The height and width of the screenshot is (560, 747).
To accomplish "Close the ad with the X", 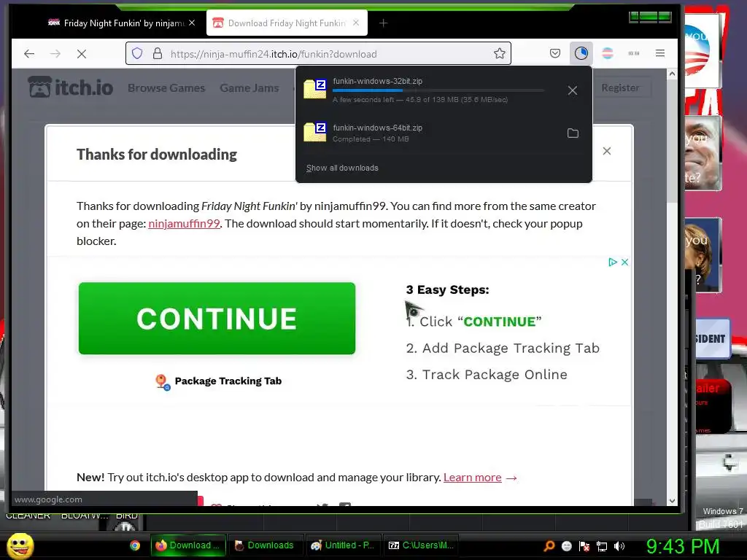I will tap(624, 262).
